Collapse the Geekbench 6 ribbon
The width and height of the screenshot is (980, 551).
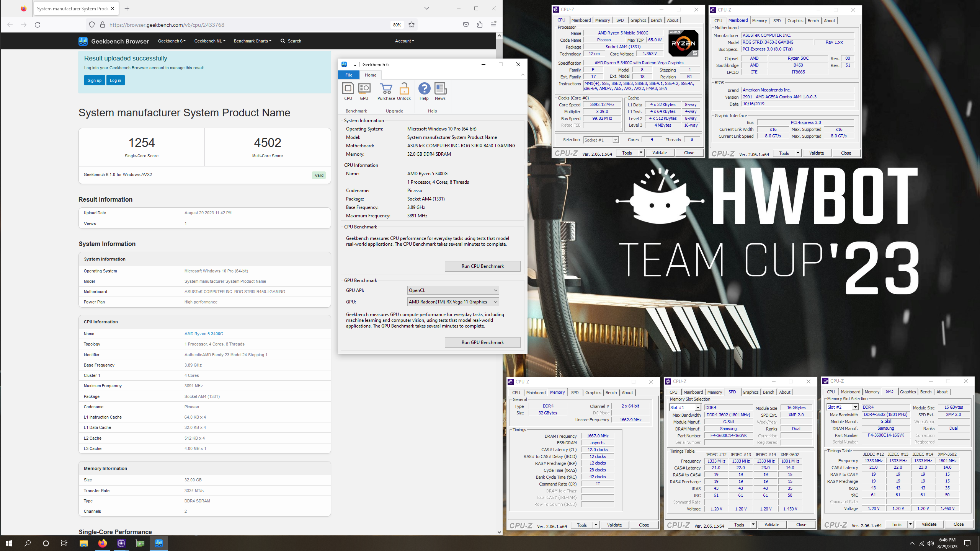tap(523, 75)
